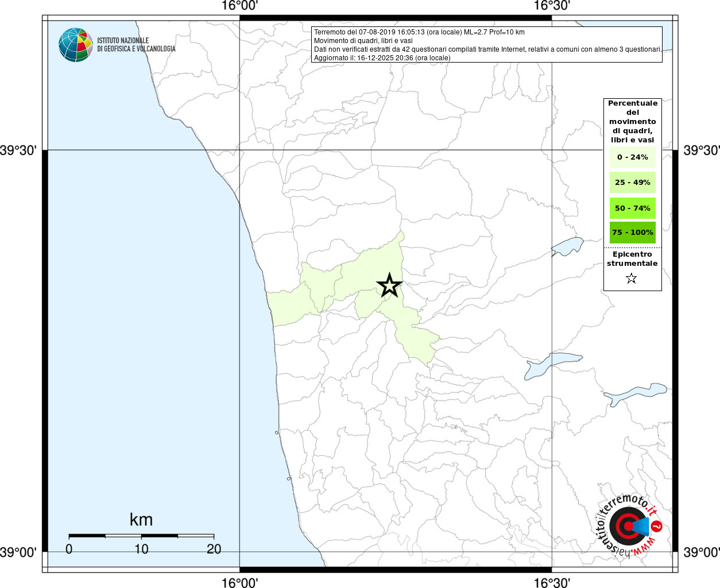
Task: Click the scale bar '20' mark
Action: (x=214, y=548)
